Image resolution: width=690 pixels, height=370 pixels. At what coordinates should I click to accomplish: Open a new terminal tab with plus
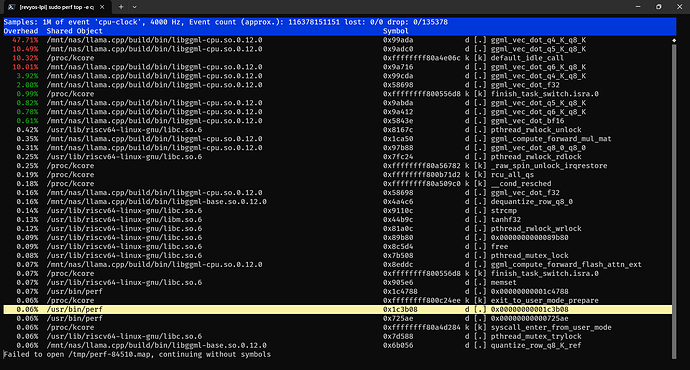click(x=121, y=7)
